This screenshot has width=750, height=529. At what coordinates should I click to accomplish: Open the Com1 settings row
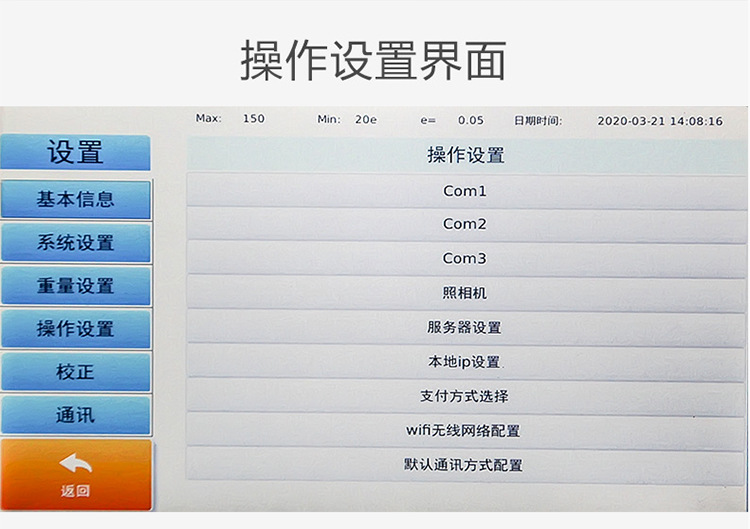tap(465, 191)
